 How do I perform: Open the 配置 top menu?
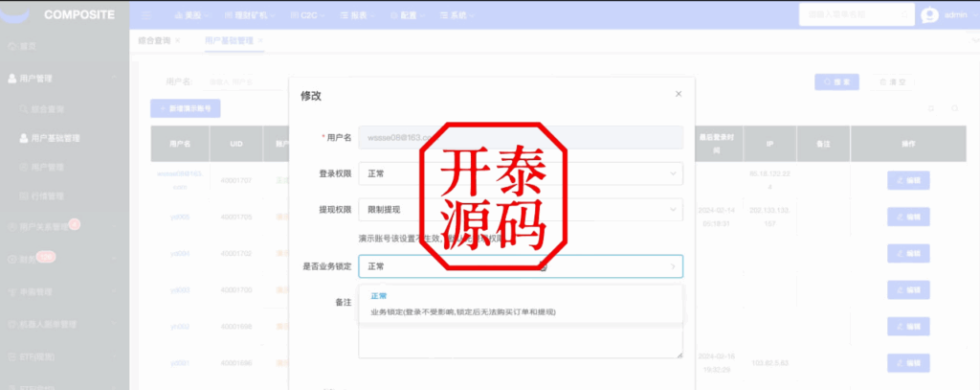408,15
